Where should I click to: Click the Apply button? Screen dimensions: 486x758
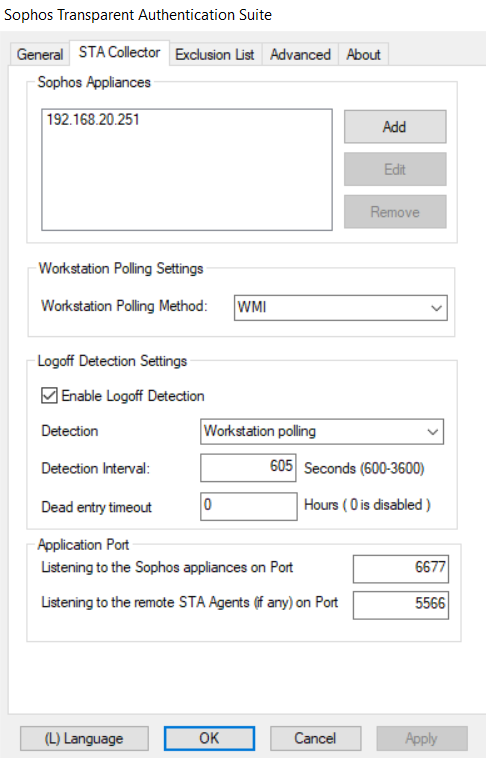pos(422,738)
